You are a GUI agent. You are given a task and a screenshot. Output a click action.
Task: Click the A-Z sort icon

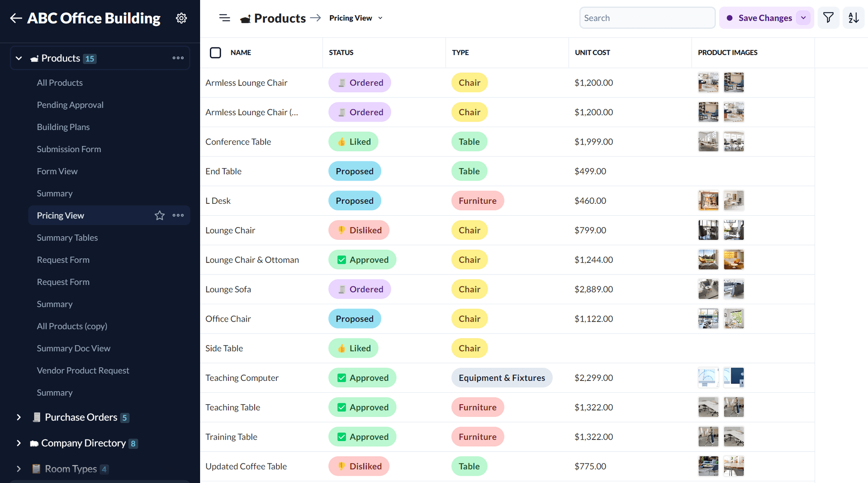pos(853,18)
